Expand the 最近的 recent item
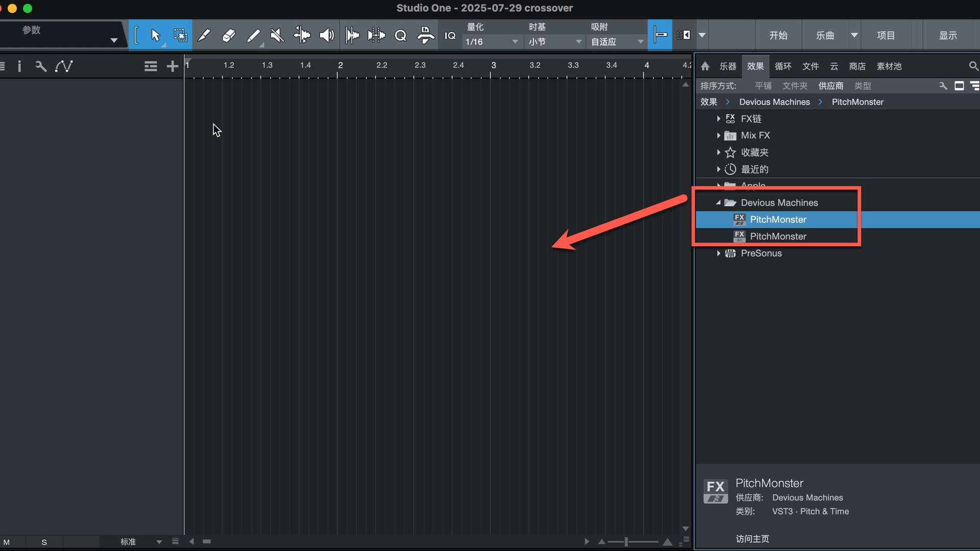 point(719,169)
